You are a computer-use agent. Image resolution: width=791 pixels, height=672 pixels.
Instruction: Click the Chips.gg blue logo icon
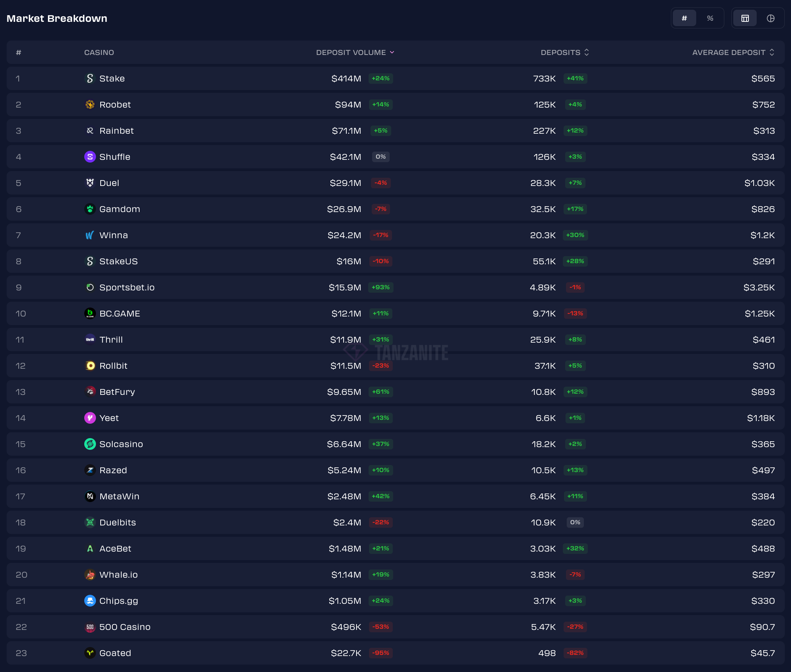coord(90,601)
